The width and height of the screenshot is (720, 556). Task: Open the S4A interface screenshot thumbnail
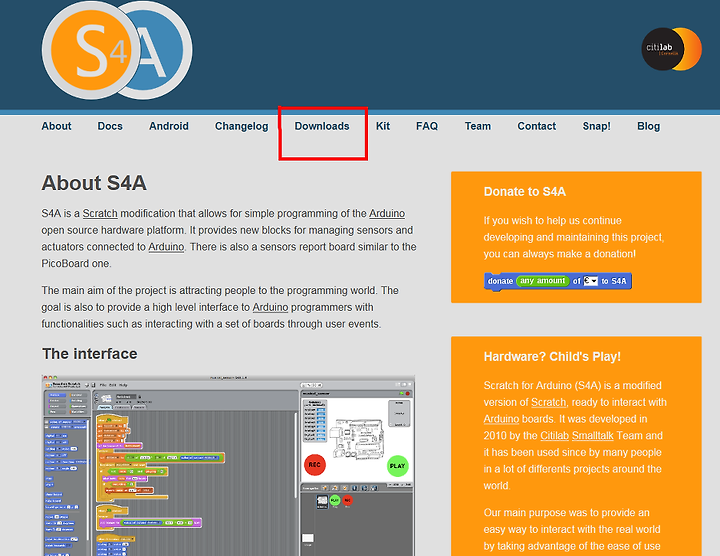[228, 466]
